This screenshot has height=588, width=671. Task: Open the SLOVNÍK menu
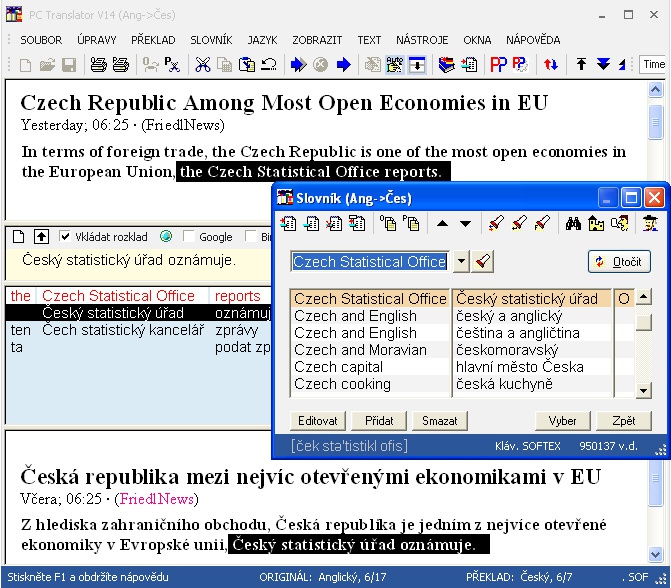tap(211, 40)
